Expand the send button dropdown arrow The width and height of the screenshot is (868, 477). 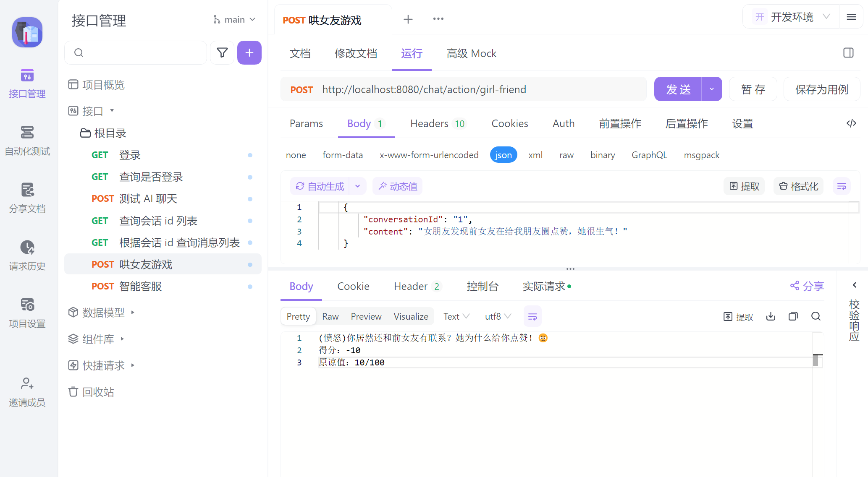(x=712, y=89)
